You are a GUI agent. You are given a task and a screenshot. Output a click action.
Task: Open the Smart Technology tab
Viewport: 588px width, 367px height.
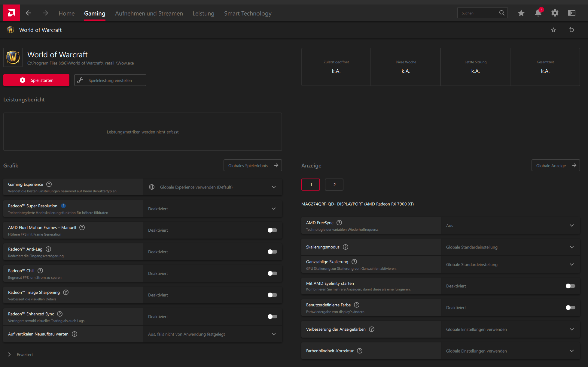pyautogui.click(x=248, y=14)
